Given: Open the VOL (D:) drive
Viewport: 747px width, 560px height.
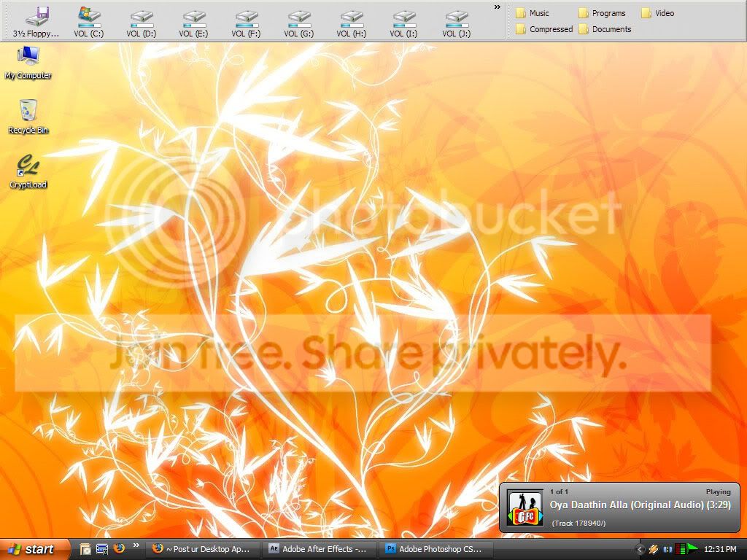Looking at the screenshot, I should (x=142, y=21).
